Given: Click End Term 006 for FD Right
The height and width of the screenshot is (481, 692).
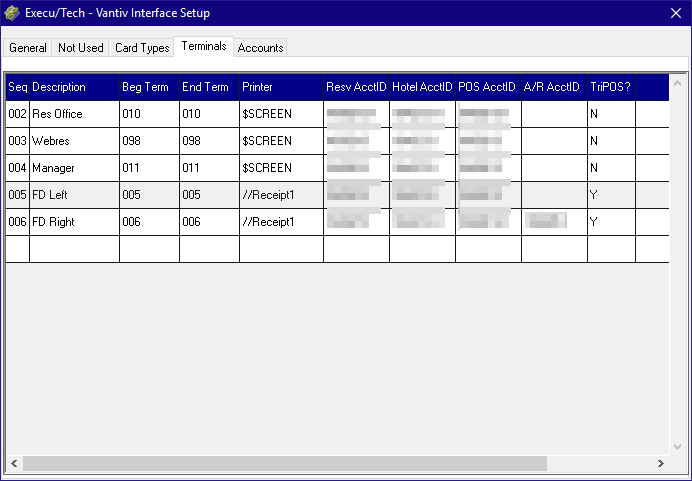Looking at the screenshot, I should click(x=209, y=222).
